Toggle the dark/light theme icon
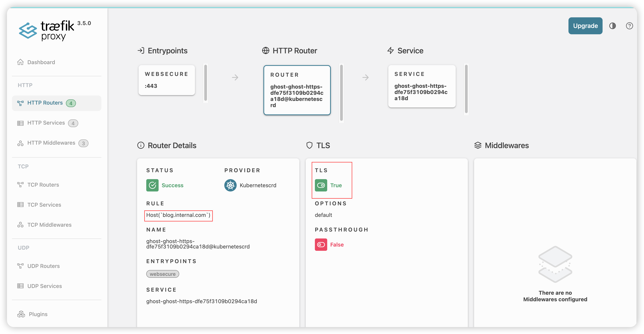 coord(612,26)
